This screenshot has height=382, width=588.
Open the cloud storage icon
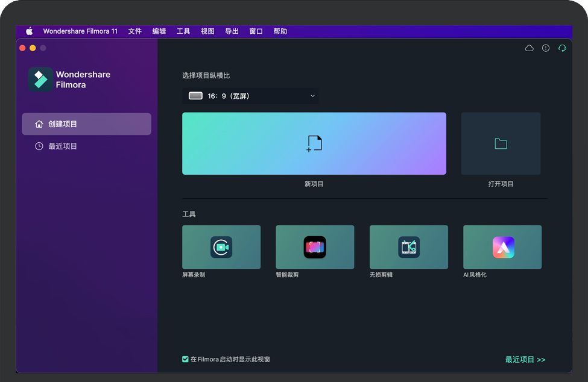tap(529, 48)
